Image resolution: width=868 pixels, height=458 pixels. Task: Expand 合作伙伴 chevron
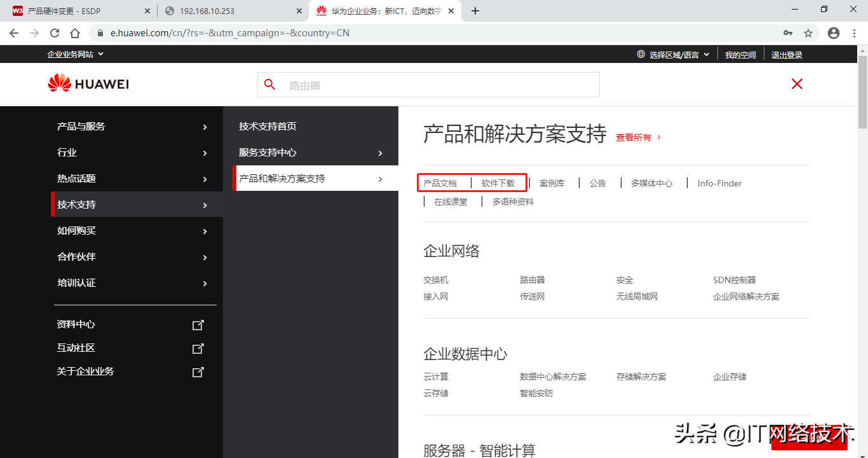pyautogui.click(x=205, y=257)
